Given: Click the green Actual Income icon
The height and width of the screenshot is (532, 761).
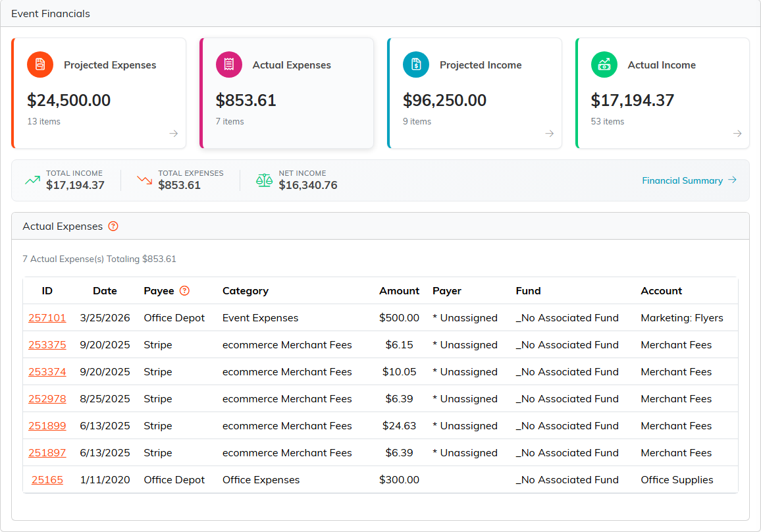Looking at the screenshot, I should click(604, 65).
